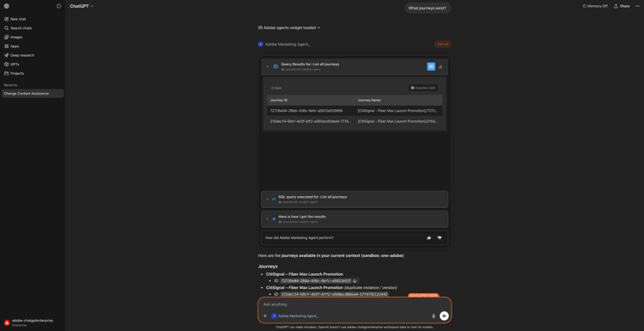
Task: Expand the SQL query executed panel
Action: (355, 199)
